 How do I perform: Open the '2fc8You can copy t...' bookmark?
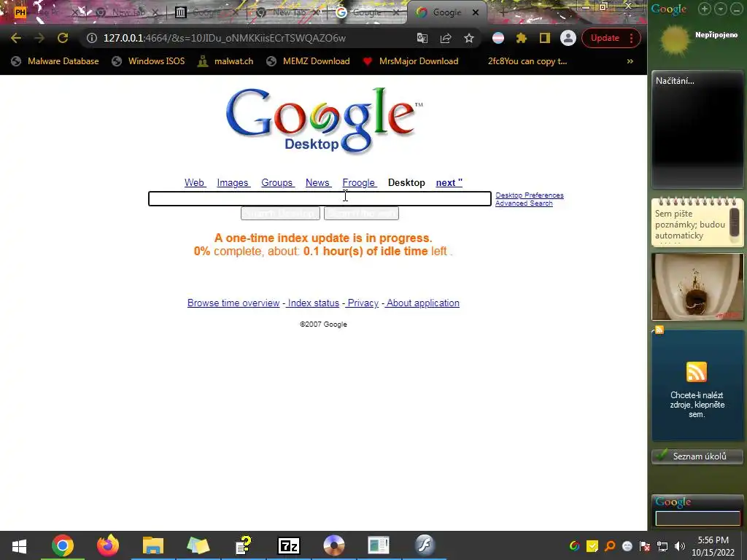[x=527, y=61]
